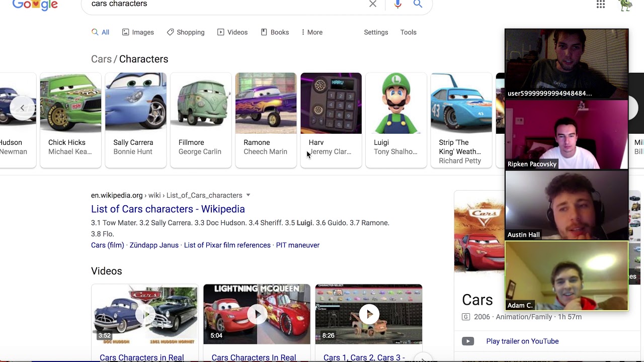Click the 'Videos' section heading
This screenshot has height=362, width=644.
(x=107, y=271)
